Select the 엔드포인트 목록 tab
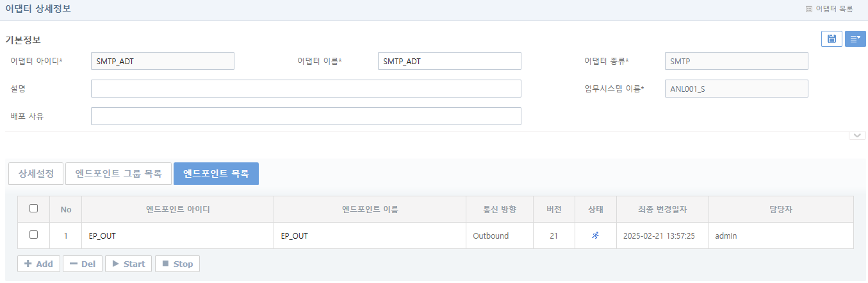Image resolution: width=868 pixels, height=283 pixels. pyautogui.click(x=216, y=173)
